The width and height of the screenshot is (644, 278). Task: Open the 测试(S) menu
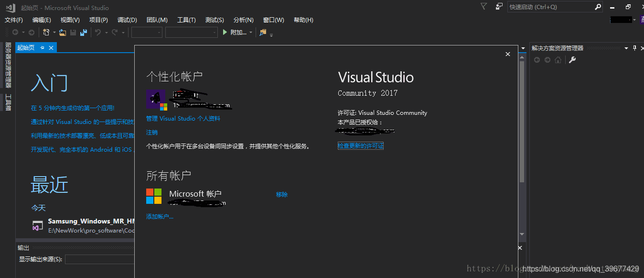pos(215,20)
